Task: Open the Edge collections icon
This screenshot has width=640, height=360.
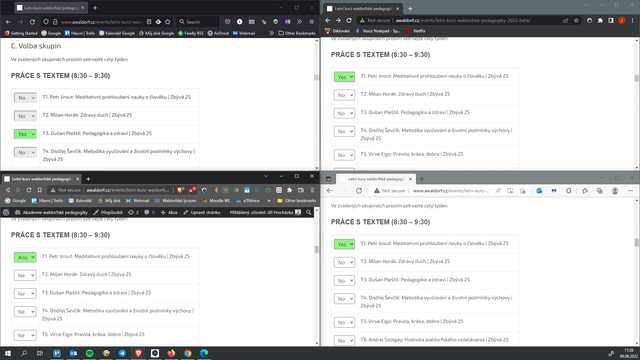Action: 600,191
